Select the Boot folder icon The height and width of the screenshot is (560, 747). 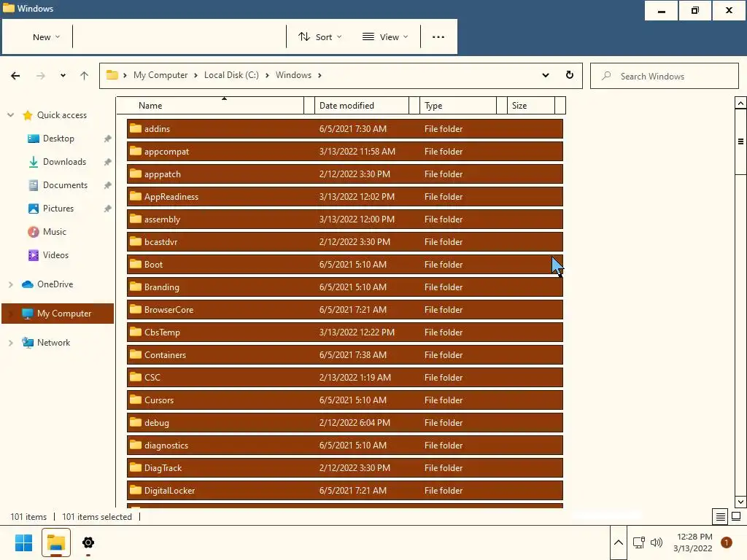click(136, 264)
